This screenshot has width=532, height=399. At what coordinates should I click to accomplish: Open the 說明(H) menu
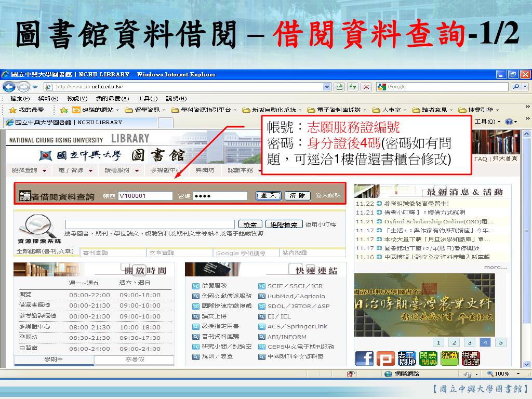point(176,98)
